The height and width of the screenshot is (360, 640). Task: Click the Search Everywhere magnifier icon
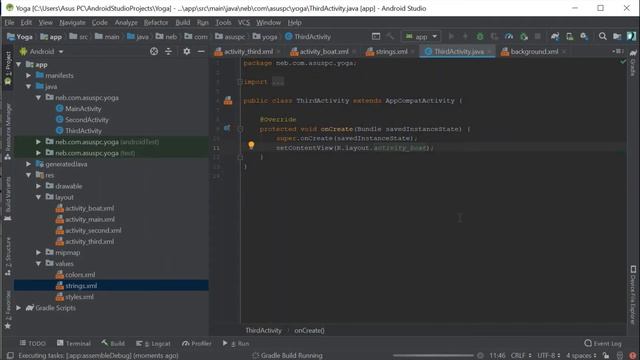pyautogui.click(x=602, y=37)
